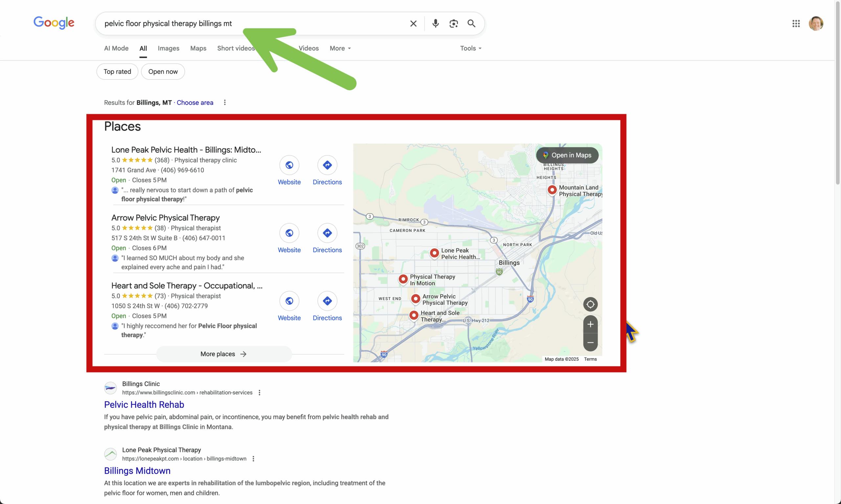
Task: Open Arrow Pelvic Physical Therapy listing title
Action: pyautogui.click(x=165, y=218)
